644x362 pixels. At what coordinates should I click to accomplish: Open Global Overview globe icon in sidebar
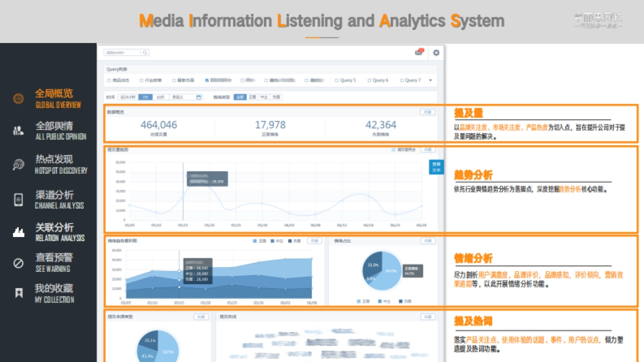click(19, 99)
